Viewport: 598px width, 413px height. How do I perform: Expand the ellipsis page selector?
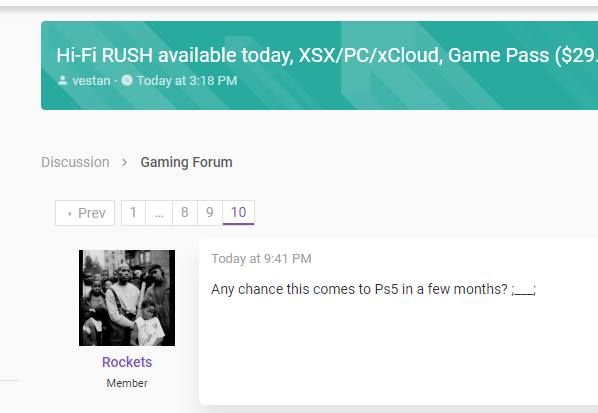pyautogui.click(x=159, y=212)
